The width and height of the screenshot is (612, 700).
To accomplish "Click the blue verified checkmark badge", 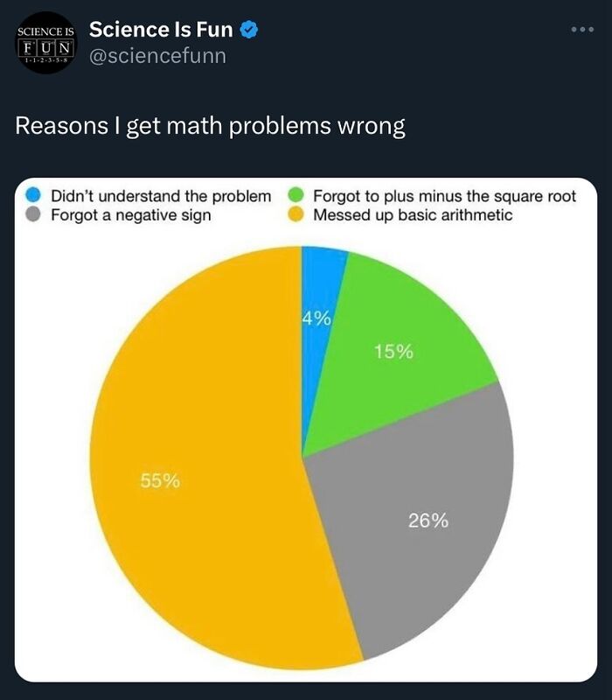I will click(x=249, y=30).
